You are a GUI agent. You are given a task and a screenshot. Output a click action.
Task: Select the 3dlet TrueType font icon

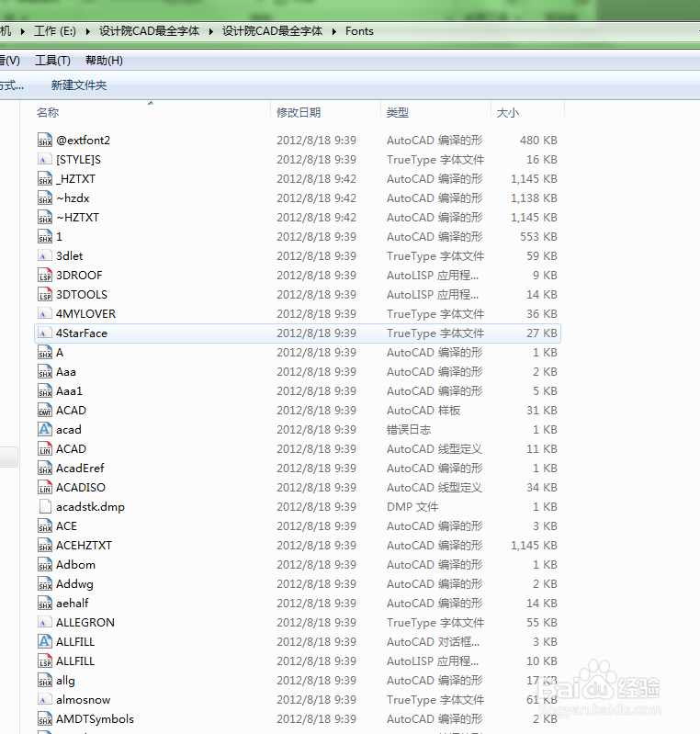(45, 255)
